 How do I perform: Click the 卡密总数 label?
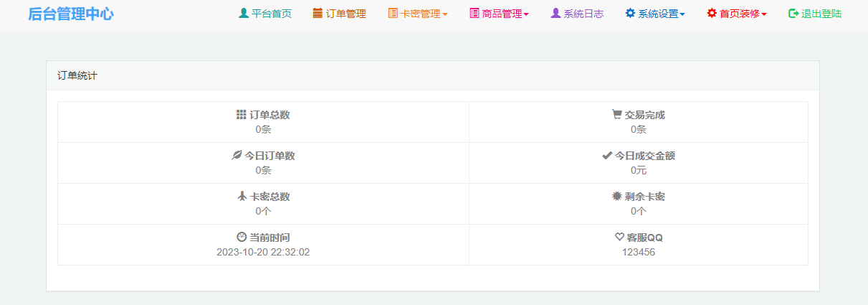(x=270, y=197)
